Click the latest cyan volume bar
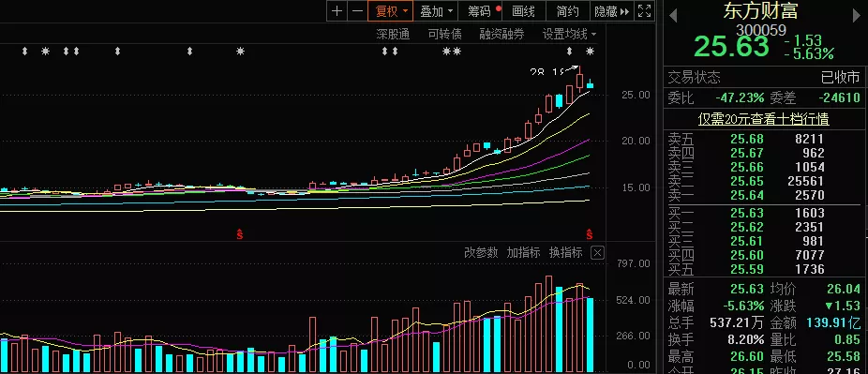The image size is (868, 374). pyautogui.click(x=591, y=335)
